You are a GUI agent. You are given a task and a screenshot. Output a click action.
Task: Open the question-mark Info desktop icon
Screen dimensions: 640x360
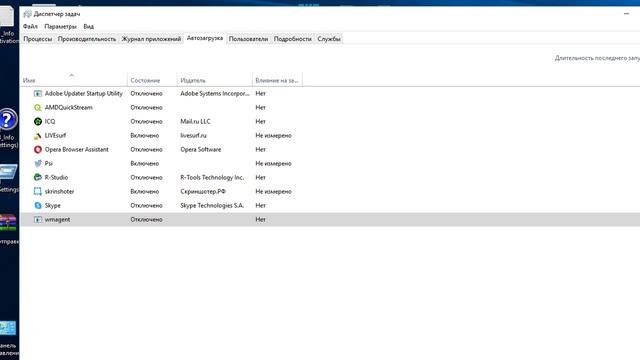click(x=8, y=120)
